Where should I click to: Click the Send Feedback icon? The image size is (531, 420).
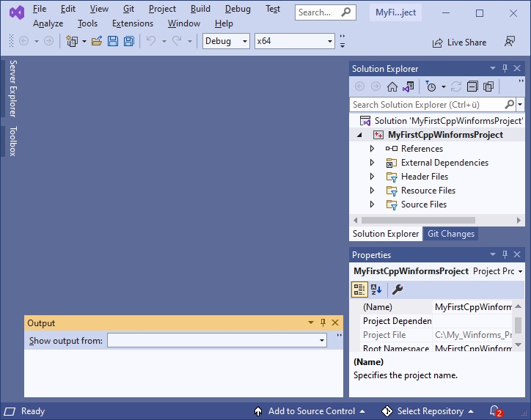click(x=510, y=41)
